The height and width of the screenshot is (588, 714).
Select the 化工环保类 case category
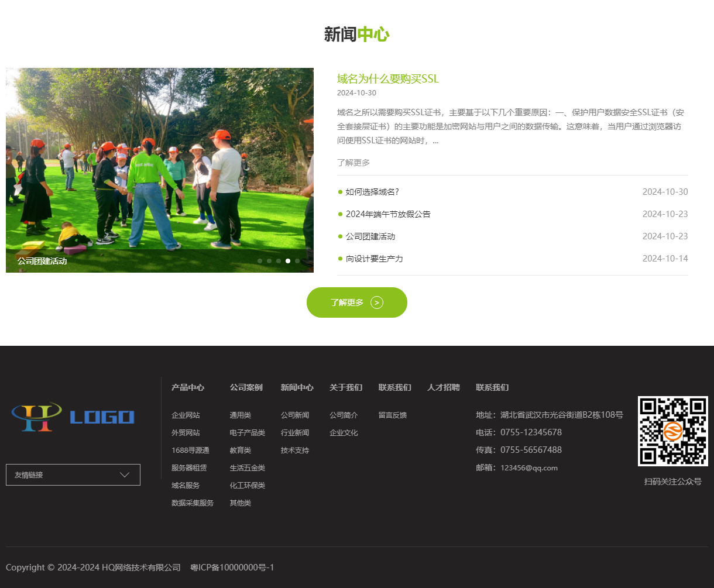(x=248, y=486)
